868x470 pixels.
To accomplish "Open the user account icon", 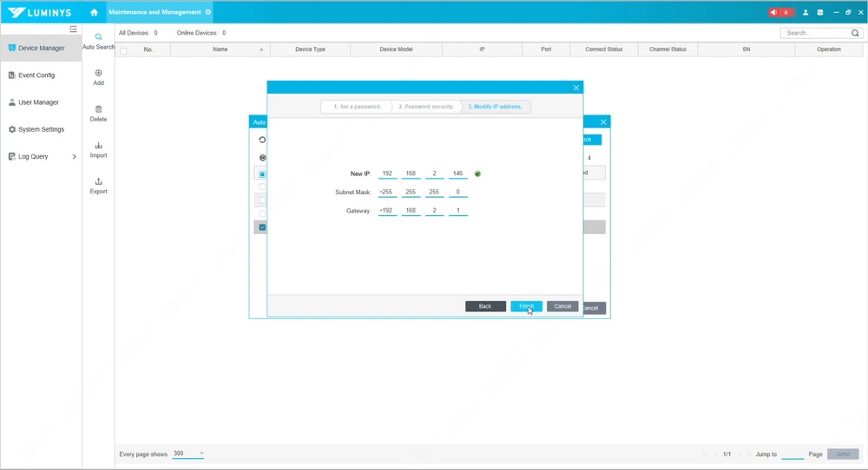I will (806, 12).
